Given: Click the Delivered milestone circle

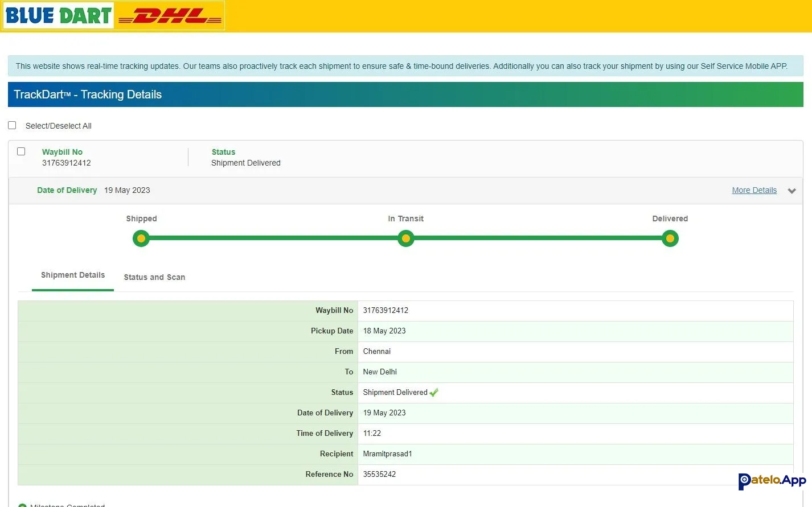Looking at the screenshot, I should [x=670, y=238].
